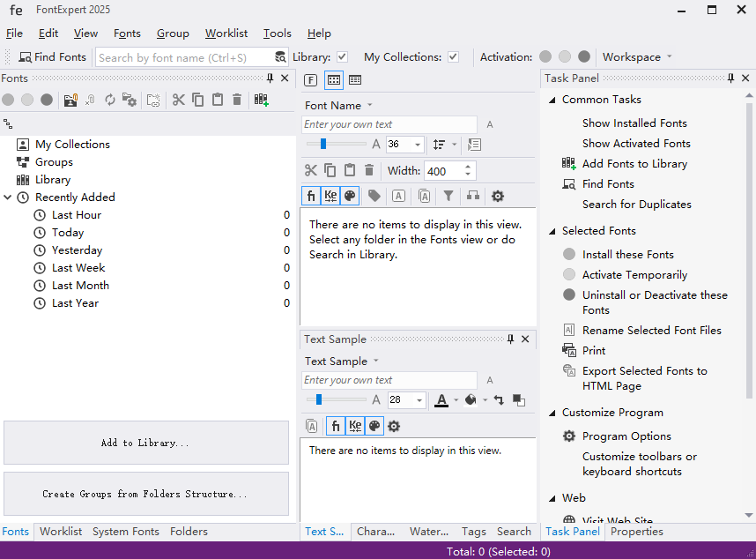Pin the Task Panel
756x559 pixels.
point(731,78)
